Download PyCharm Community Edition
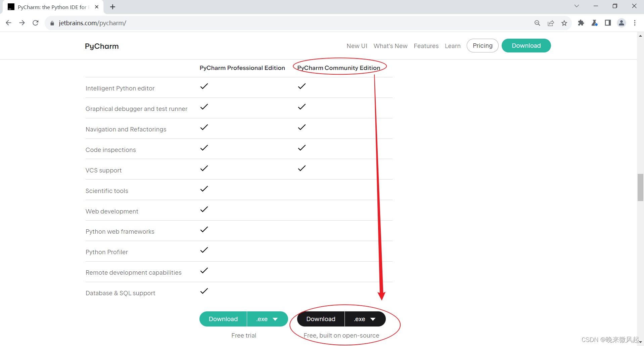The image size is (644, 346). click(321, 319)
